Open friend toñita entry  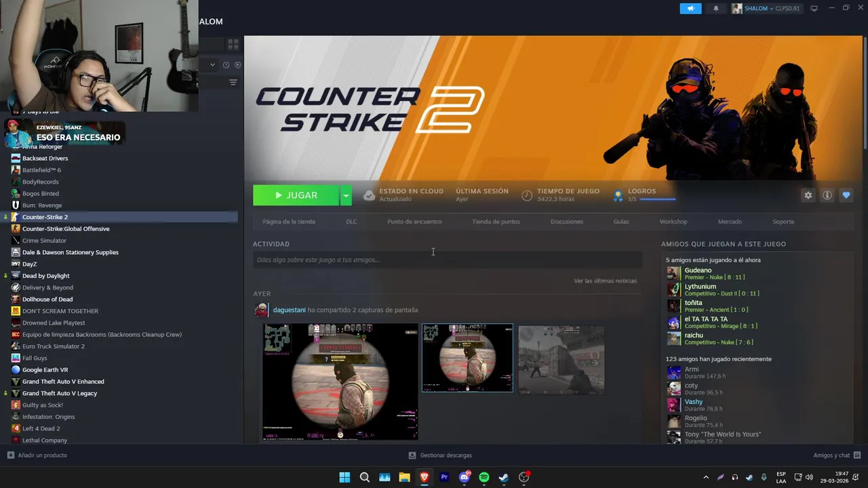[x=707, y=306]
